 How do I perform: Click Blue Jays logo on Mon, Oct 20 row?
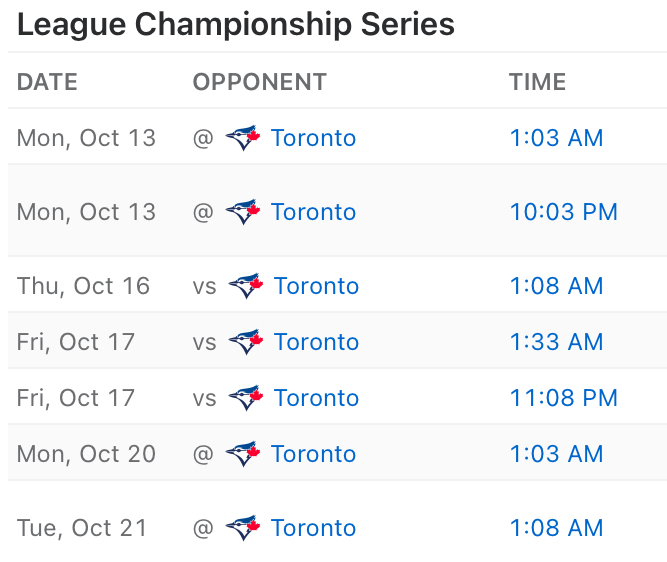pyautogui.click(x=242, y=454)
